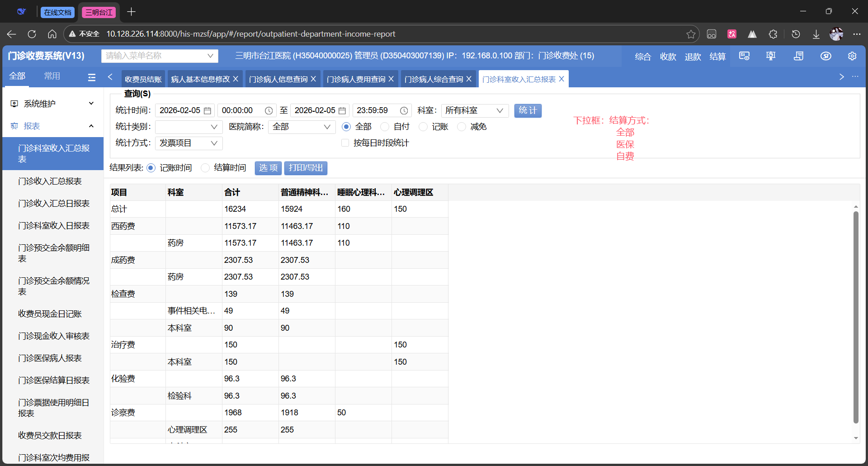Open the 统计类别 dropdown
The image size is (868, 466).
point(189,127)
